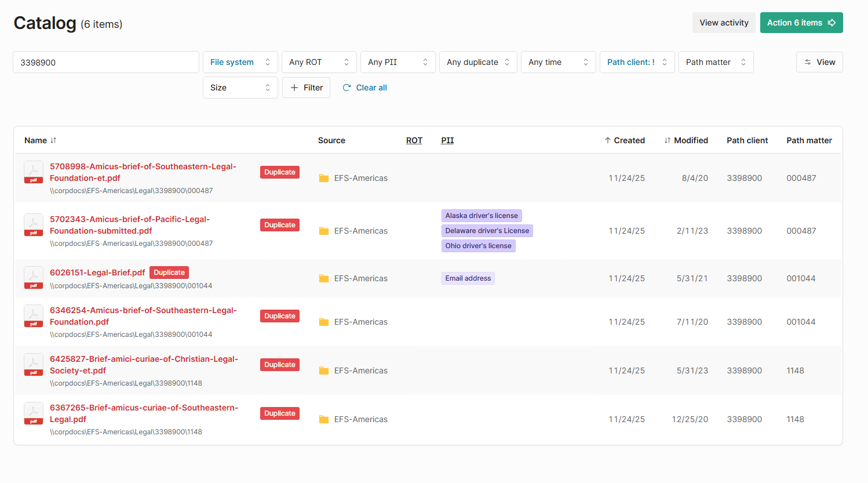The height and width of the screenshot is (483, 868).
Task: Click the ROT column header
Action: (414, 140)
